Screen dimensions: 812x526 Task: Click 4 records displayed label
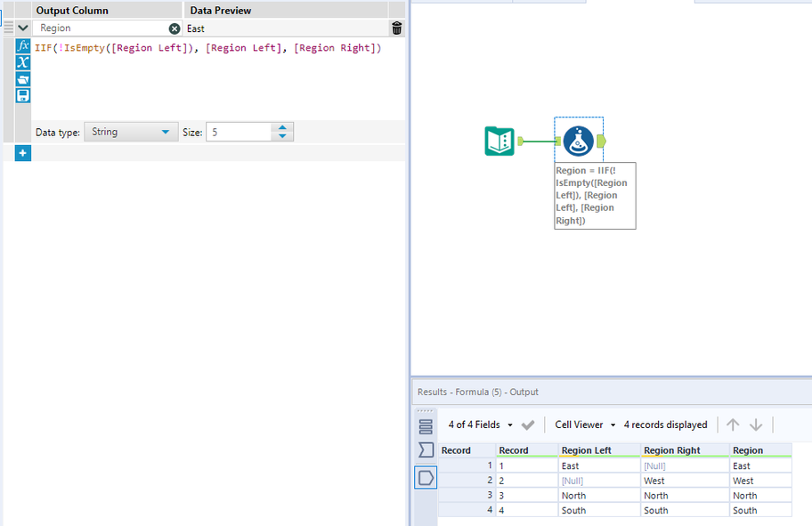(x=665, y=425)
